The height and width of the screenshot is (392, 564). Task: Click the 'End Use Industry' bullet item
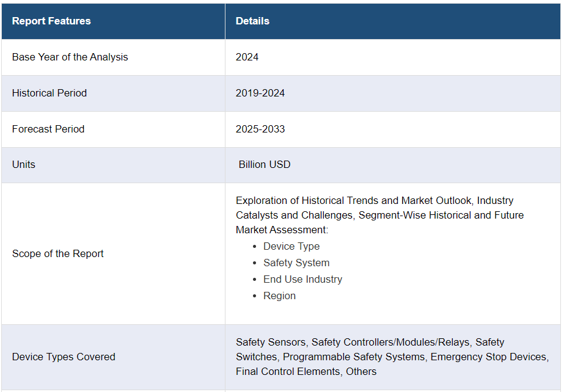[303, 280]
